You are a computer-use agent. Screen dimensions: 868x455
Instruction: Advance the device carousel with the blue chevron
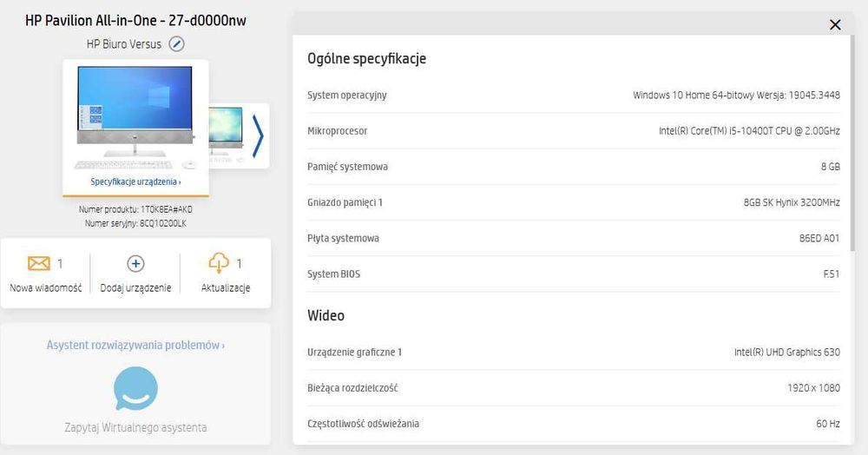(x=258, y=136)
